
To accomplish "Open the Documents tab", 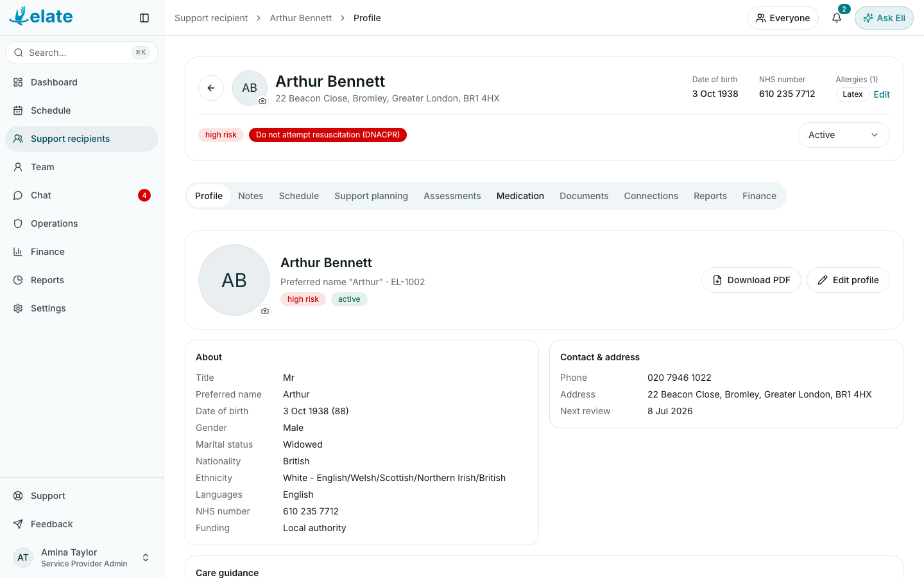I will (x=584, y=196).
